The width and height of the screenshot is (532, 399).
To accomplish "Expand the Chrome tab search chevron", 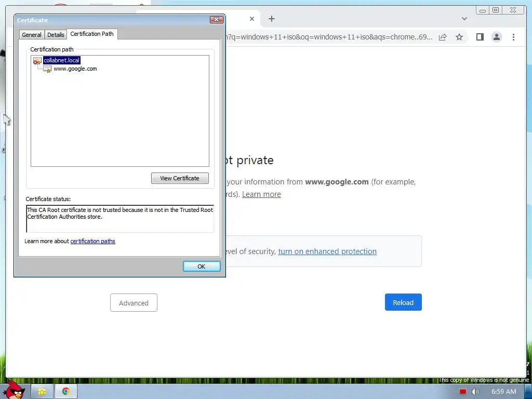I will pos(464,19).
